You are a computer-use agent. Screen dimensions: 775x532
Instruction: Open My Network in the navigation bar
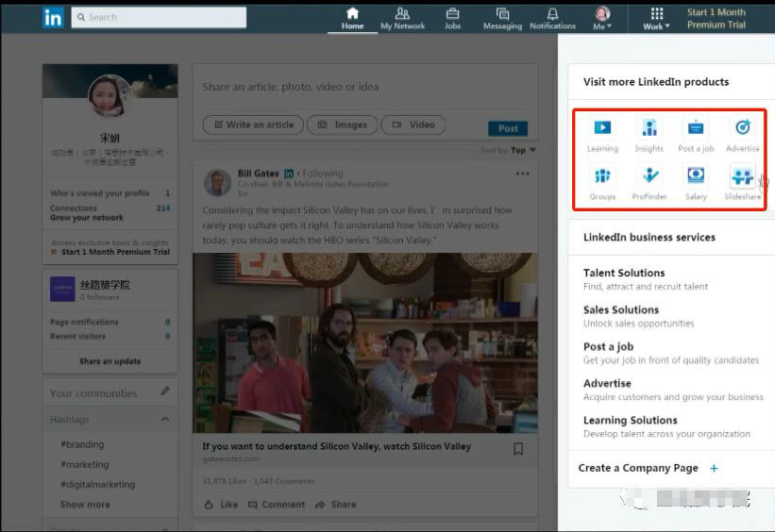pyautogui.click(x=403, y=19)
